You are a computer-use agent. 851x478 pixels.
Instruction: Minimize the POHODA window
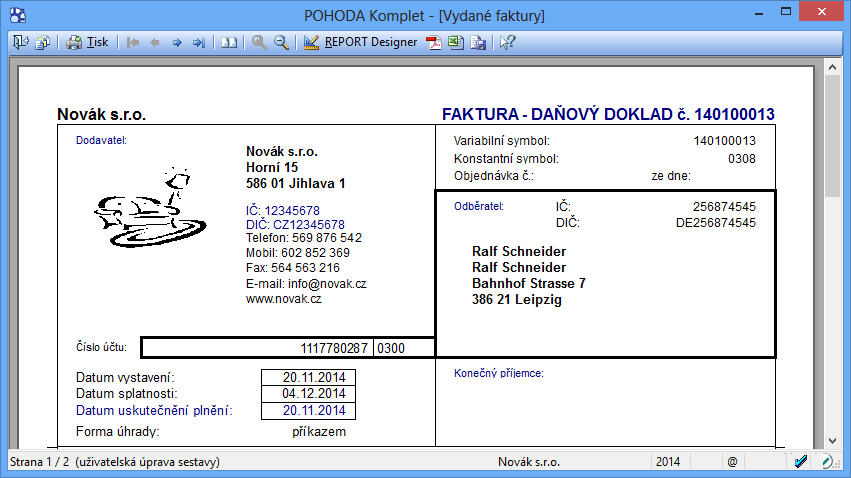[x=759, y=12]
